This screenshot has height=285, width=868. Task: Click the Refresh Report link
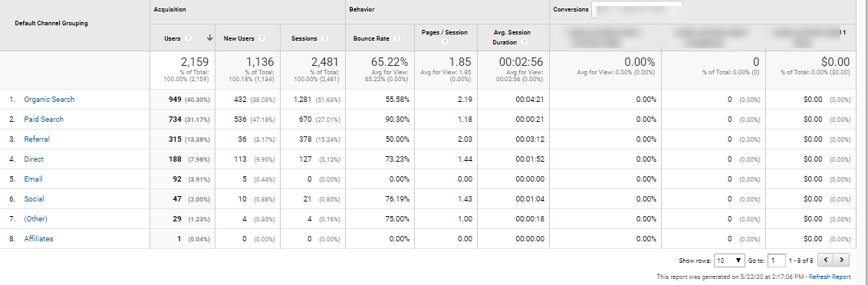[830, 277]
